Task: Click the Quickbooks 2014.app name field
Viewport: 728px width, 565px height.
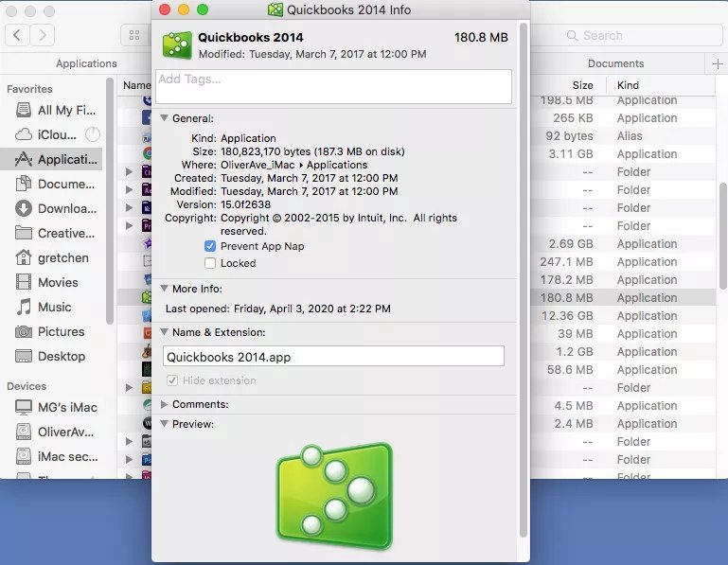Action: [333, 357]
